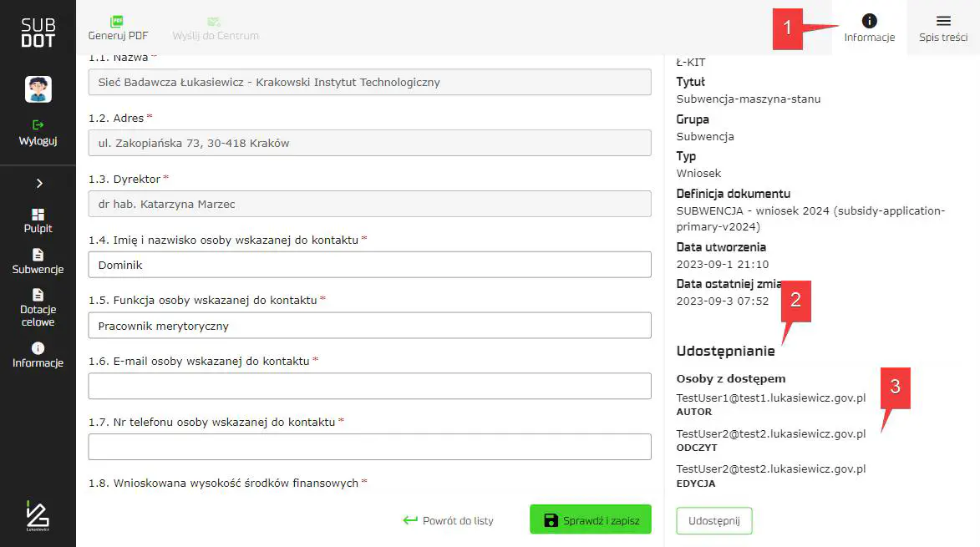
Task: Go to Pulpit dashboard
Action: pos(38,221)
